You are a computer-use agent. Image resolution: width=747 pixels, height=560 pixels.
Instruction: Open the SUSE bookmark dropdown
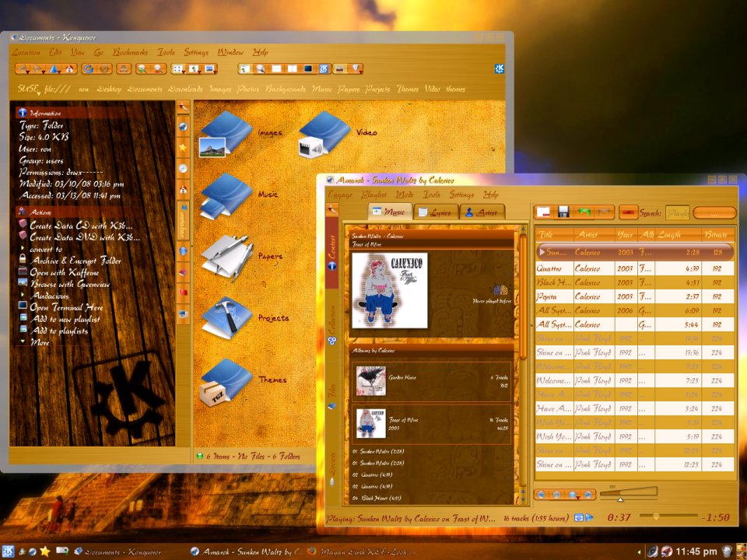(x=29, y=89)
